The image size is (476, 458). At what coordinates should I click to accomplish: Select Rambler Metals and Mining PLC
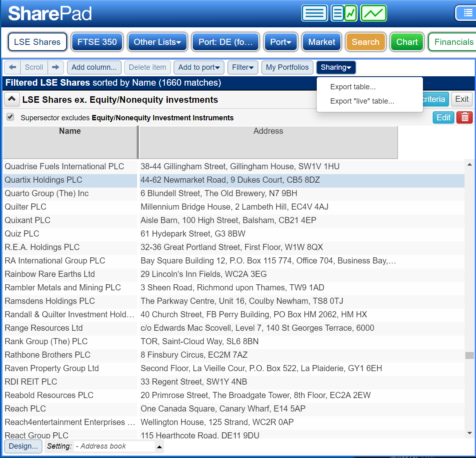point(234,288)
